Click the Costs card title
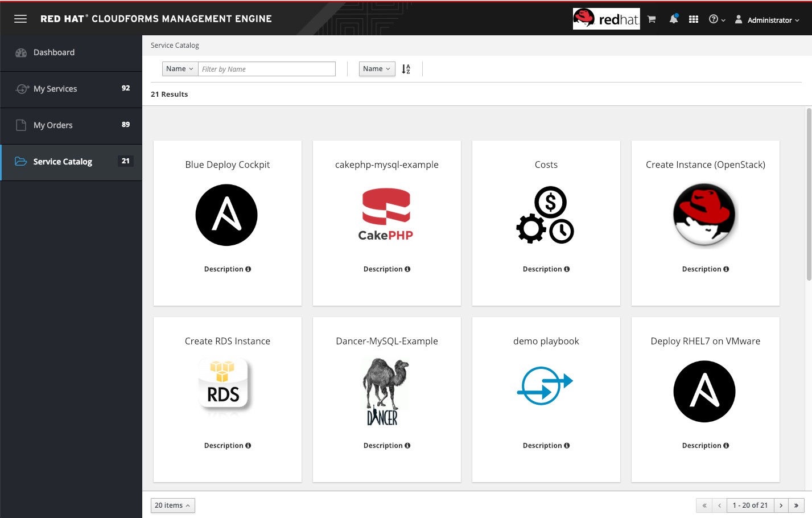Screen dimensions: 812x518 546,165
